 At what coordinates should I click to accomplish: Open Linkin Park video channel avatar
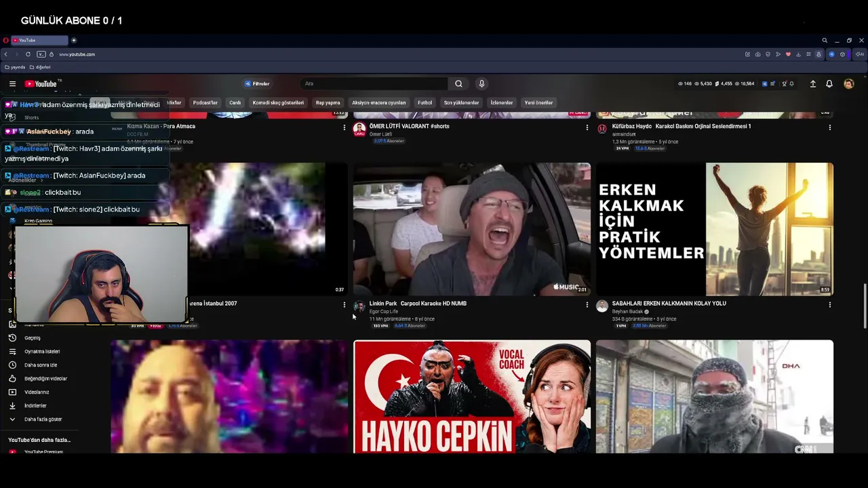pyautogui.click(x=359, y=307)
